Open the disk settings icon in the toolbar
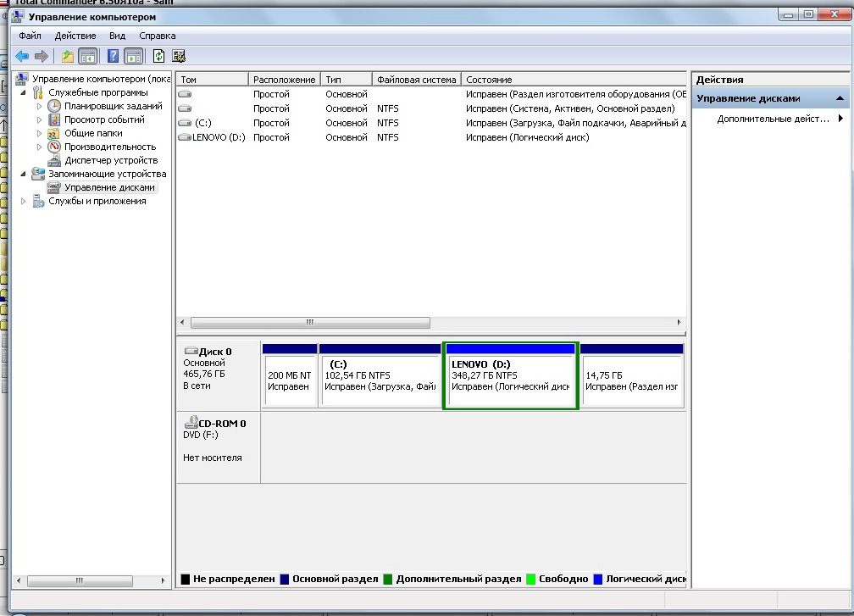The height and width of the screenshot is (616, 854). coord(178,56)
